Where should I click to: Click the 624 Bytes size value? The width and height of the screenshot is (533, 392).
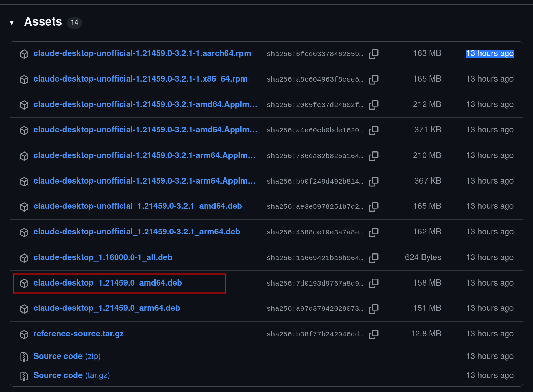tap(423, 257)
